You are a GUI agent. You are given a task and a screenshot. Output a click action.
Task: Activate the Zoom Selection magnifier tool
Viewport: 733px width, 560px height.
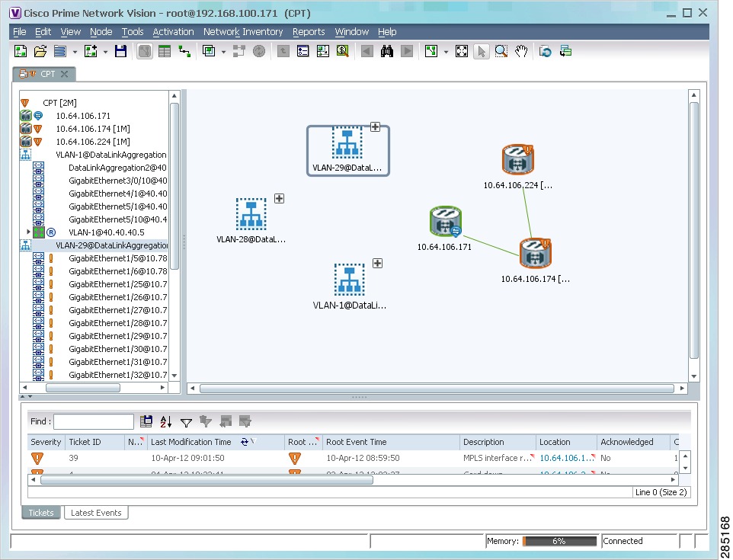pos(501,51)
